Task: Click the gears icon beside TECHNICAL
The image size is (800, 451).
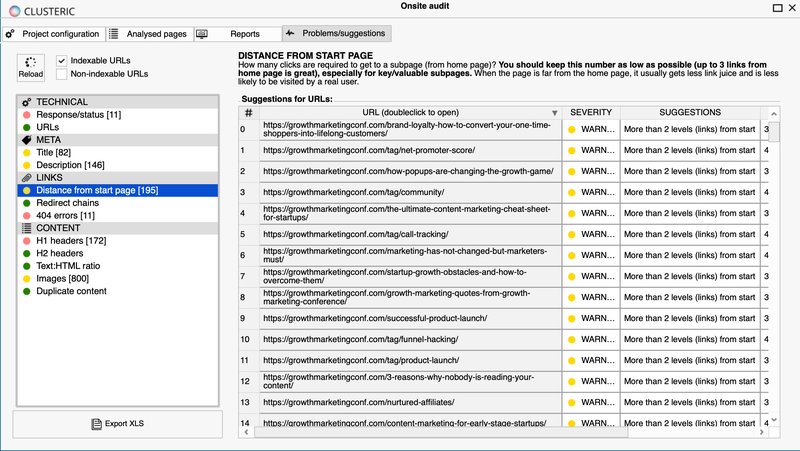Action: 27,102
